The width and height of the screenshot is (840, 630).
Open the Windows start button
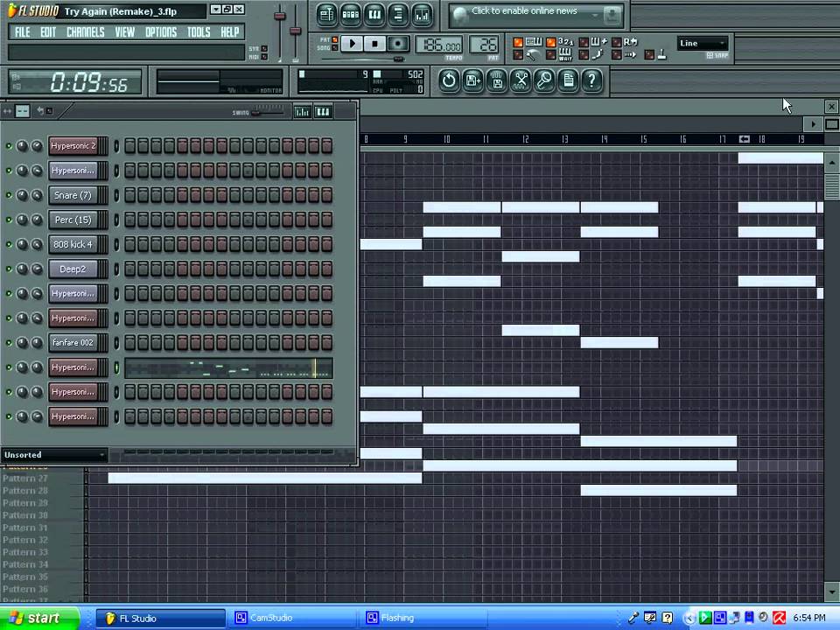point(39,618)
